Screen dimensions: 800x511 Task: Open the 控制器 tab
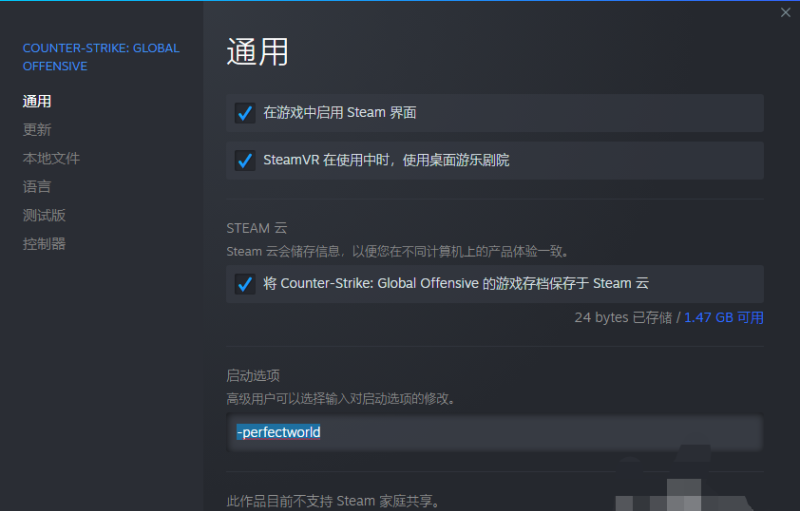tap(44, 244)
